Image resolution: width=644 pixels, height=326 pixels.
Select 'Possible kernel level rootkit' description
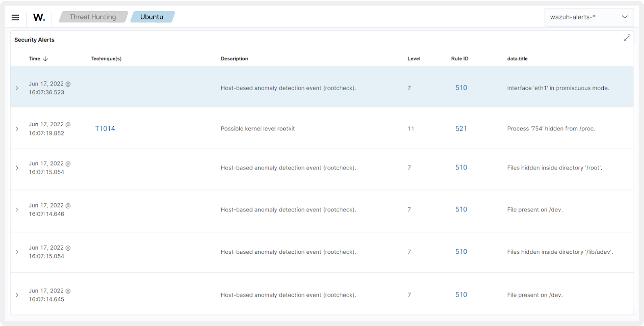(x=258, y=129)
